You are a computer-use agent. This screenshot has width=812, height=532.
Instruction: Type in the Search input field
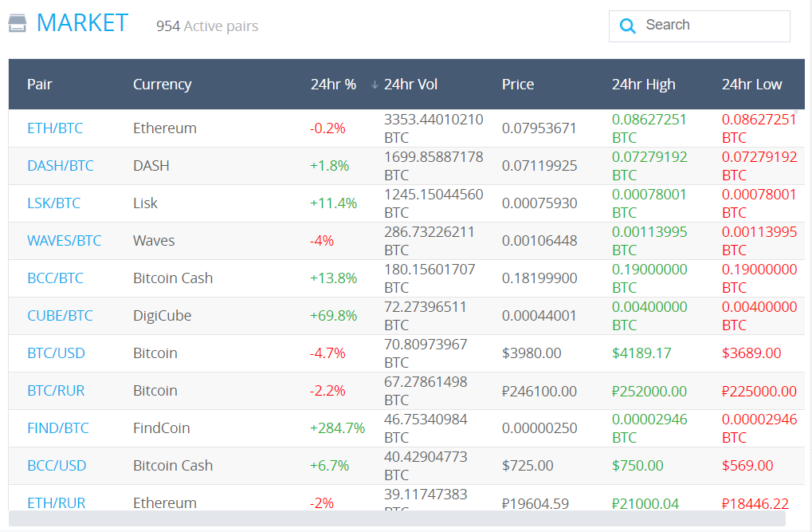713,26
